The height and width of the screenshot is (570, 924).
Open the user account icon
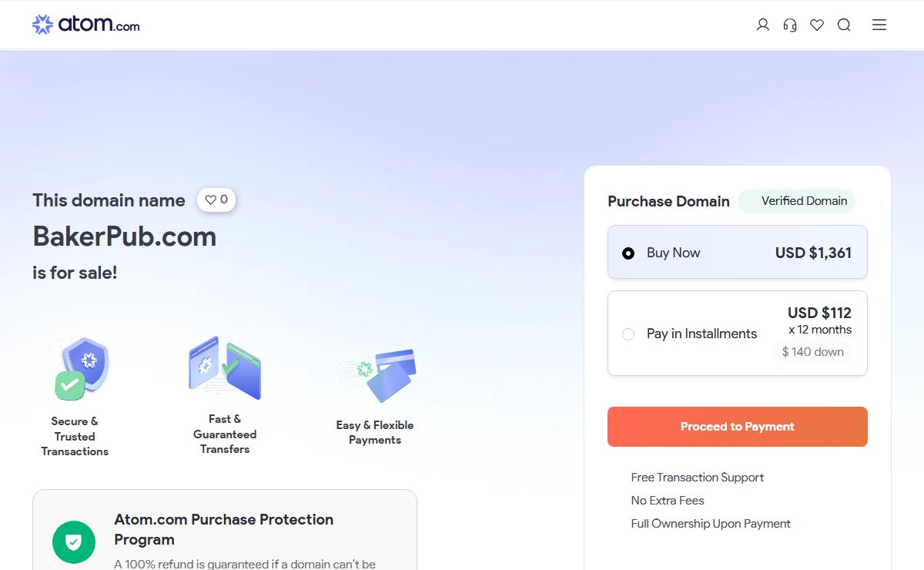click(x=763, y=25)
